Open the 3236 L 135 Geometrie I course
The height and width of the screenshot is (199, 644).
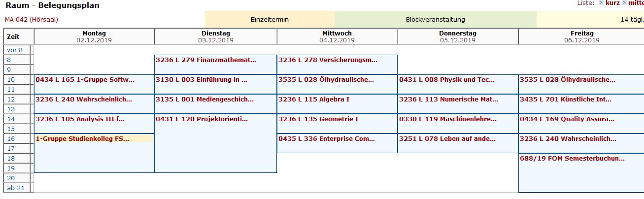click(318, 119)
